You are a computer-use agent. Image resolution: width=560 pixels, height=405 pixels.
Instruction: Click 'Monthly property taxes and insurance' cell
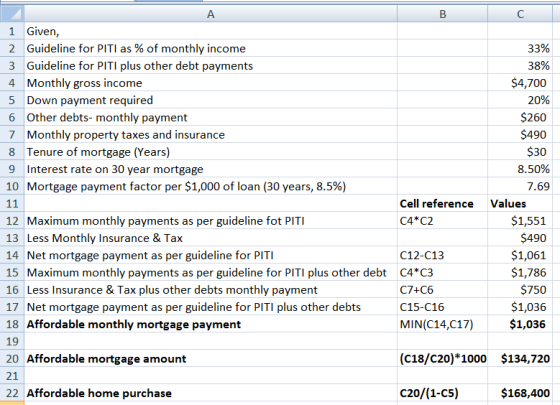pos(211,135)
